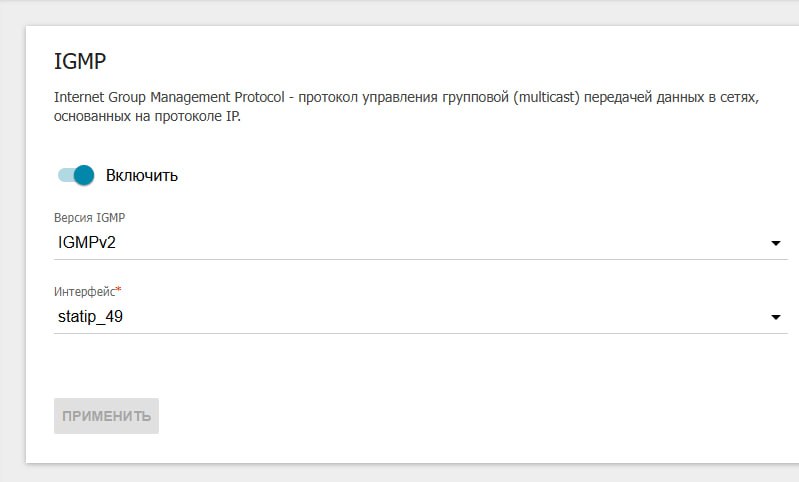Click the light-blue track of the enable switch
Image resolution: width=799 pixels, height=482 pixels.
click(65, 175)
